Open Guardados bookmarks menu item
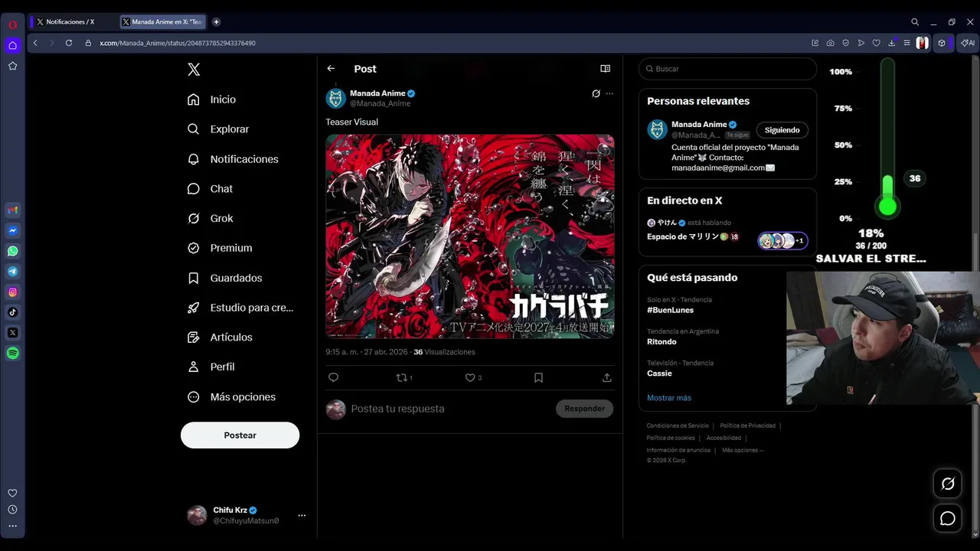 (x=226, y=278)
